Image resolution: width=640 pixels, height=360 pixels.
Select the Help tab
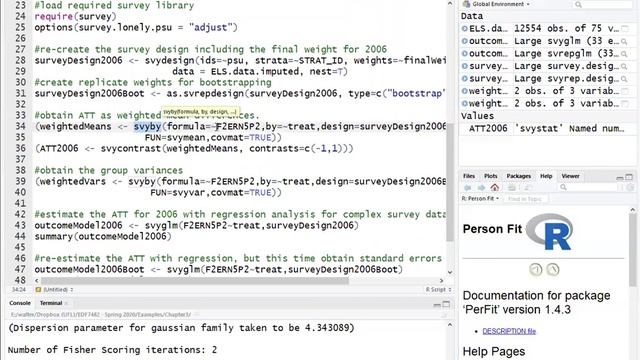point(546,176)
